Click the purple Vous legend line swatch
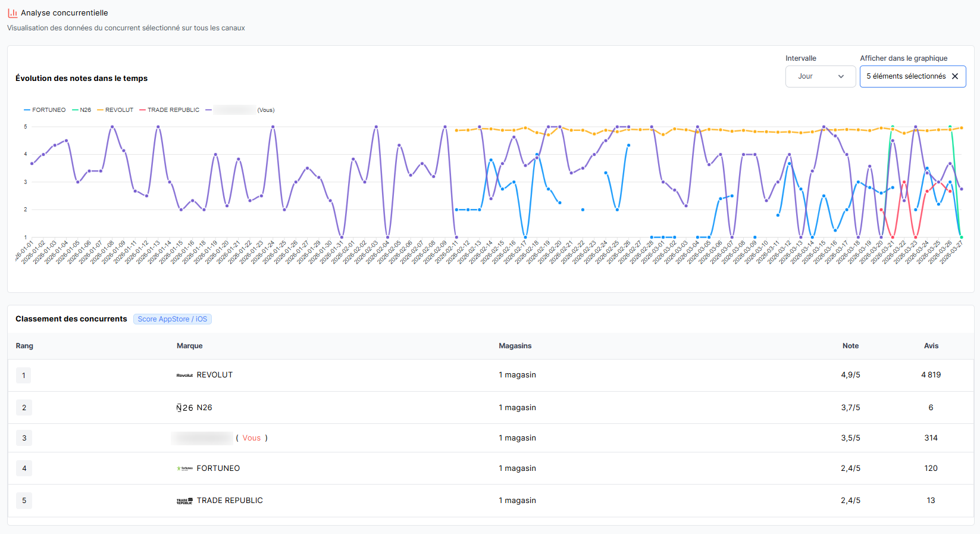This screenshot has width=980, height=534. coord(209,110)
